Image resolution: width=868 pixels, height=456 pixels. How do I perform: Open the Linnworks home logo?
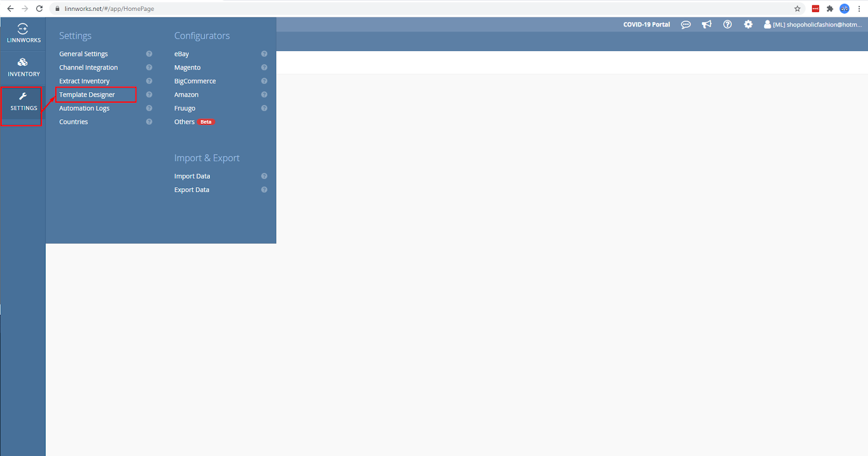pyautogui.click(x=23, y=33)
